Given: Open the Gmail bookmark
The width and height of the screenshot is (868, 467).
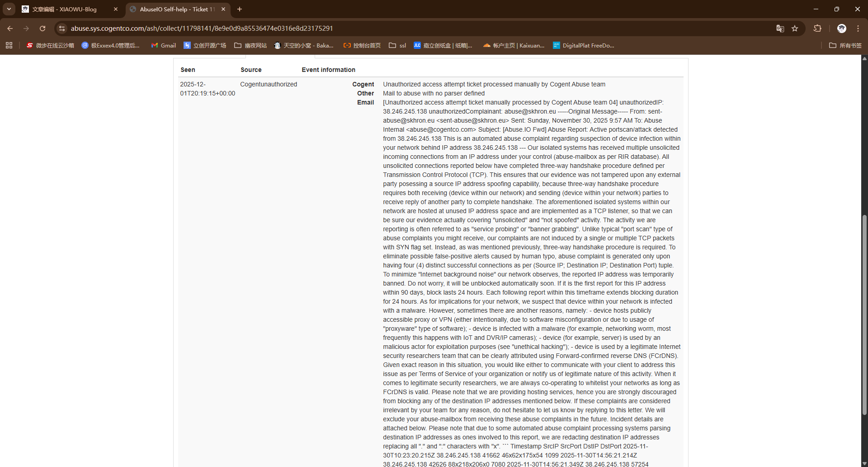Looking at the screenshot, I should click(x=164, y=45).
